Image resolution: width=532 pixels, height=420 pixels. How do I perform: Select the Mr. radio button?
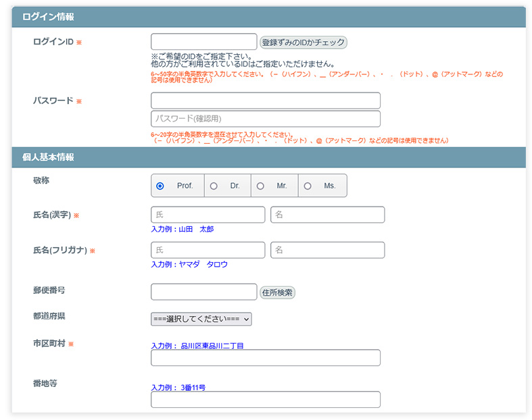tap(260, 186)
